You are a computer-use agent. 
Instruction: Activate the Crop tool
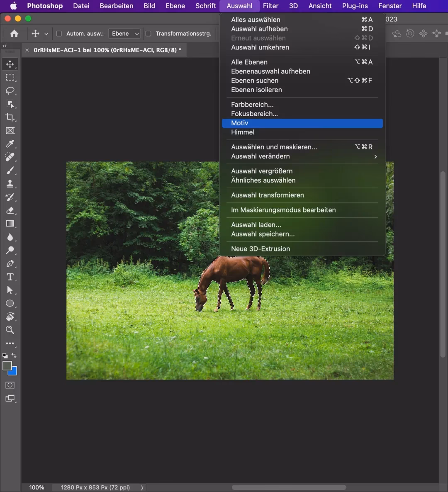10,117
